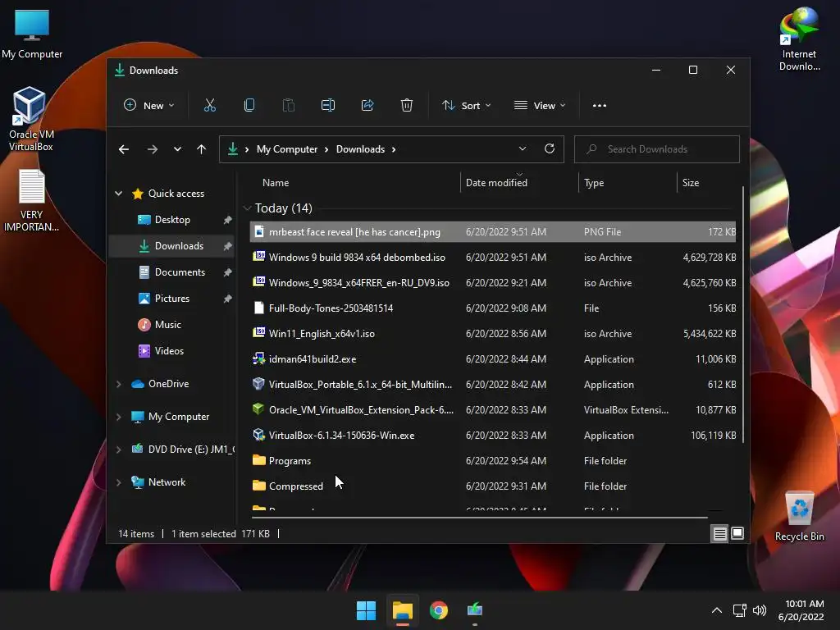The height and width of the screenshot is (630, 840).
Task: Switch to details view icon in status bar
Action: point(719,533)
